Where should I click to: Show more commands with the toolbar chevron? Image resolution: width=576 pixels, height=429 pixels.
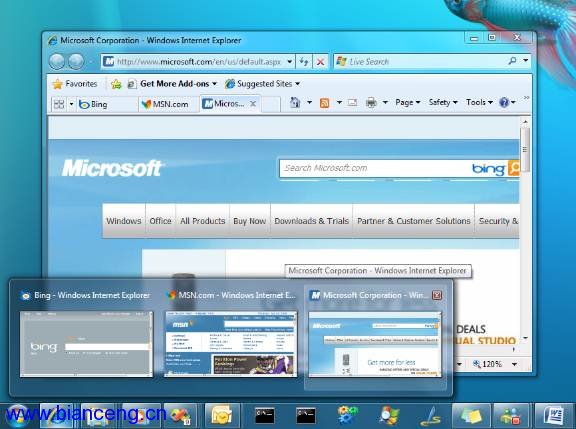pos(526,98)
